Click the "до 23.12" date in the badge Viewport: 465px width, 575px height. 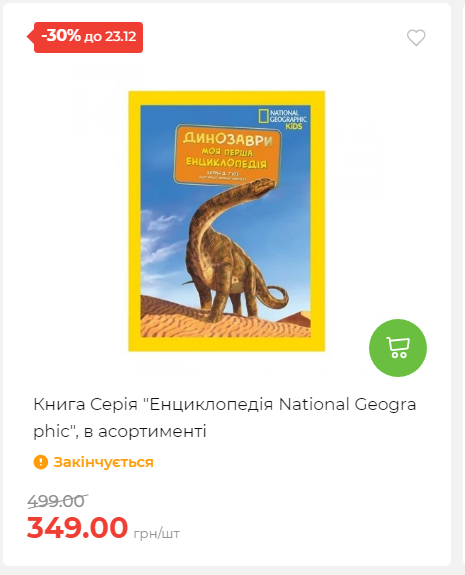click(110, 37)
